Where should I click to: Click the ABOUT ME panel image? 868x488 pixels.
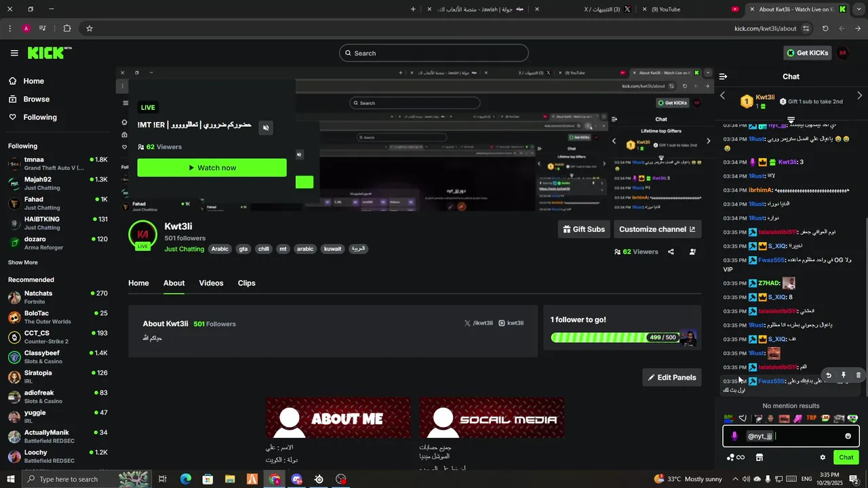point(338,418)
